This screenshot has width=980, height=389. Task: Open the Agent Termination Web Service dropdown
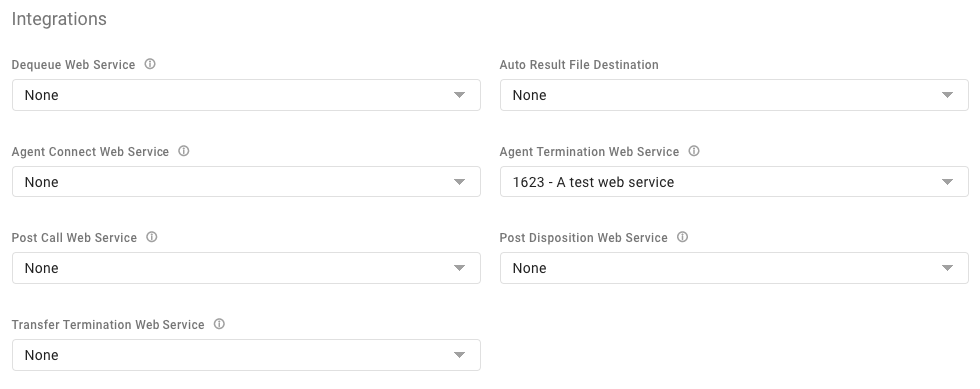click(x=735, y=182)
